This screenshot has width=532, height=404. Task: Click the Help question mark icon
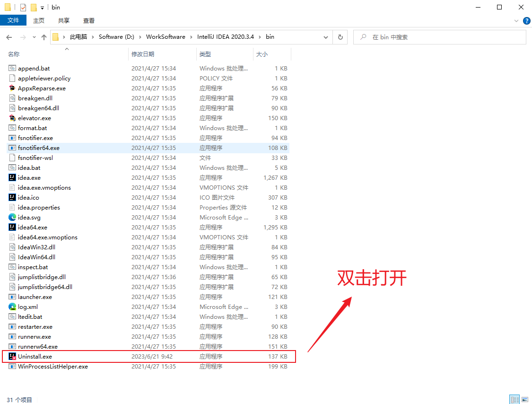tap(526, 21)
